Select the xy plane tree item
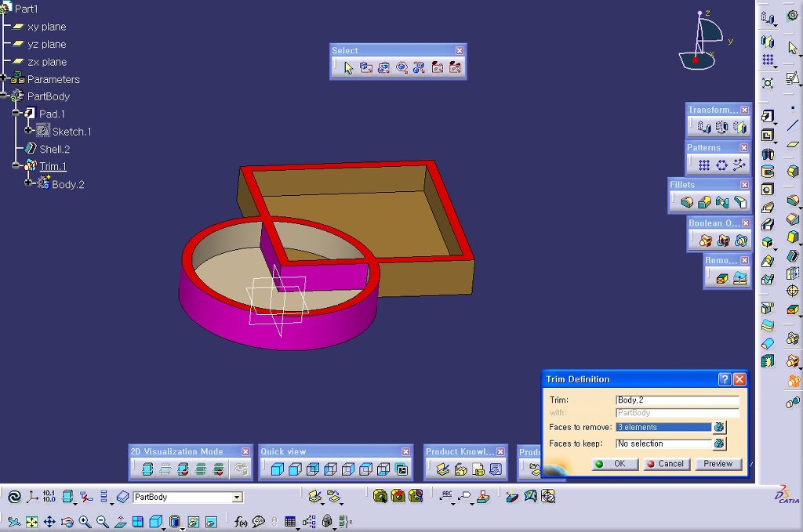Screen dimensions: 803x532 (46, 27)
